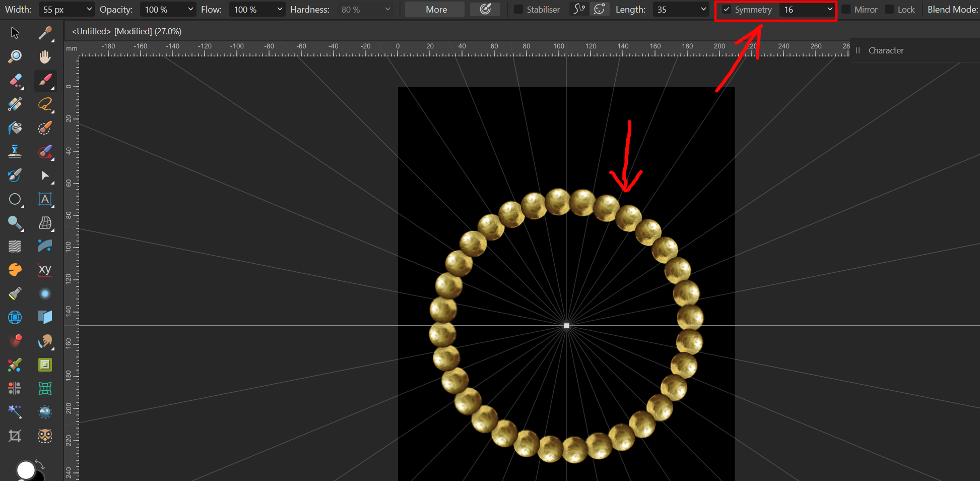Select the Node arrow tool

click(x=45, y=175)
